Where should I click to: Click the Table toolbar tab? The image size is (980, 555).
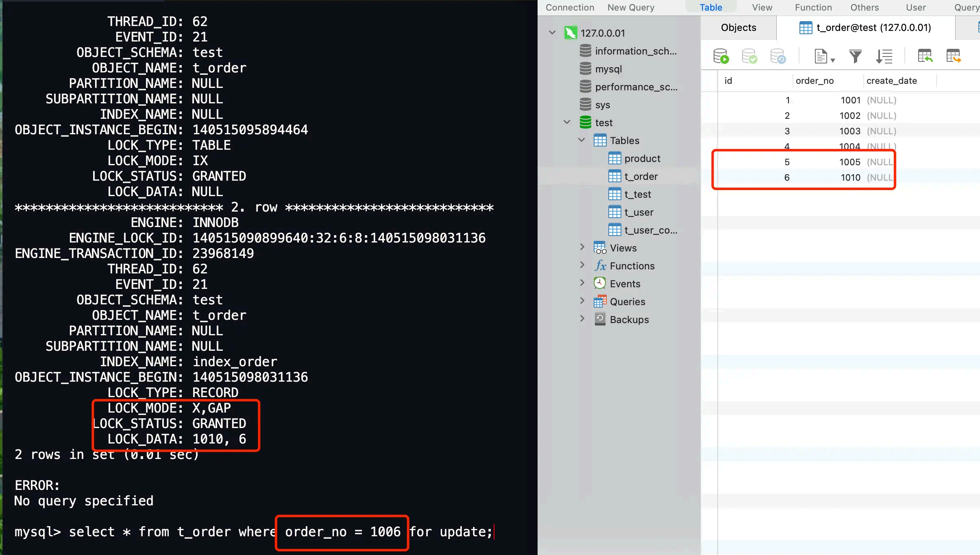[710, 7]
